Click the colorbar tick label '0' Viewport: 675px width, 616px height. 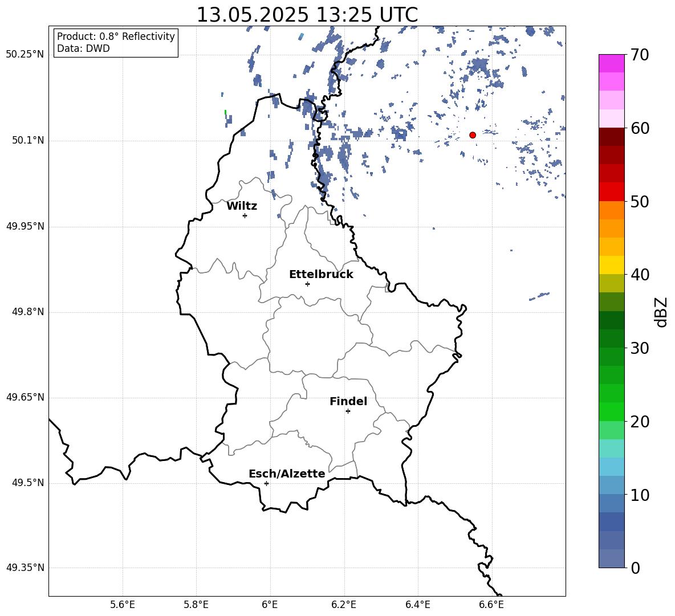point(636,568)
